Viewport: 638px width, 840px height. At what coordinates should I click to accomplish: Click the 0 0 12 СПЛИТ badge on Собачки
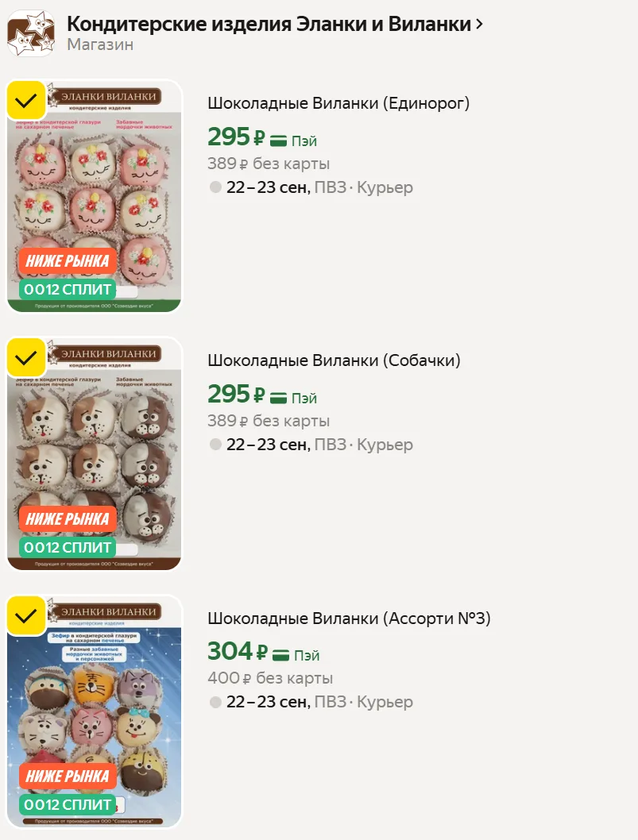(68, 548)
